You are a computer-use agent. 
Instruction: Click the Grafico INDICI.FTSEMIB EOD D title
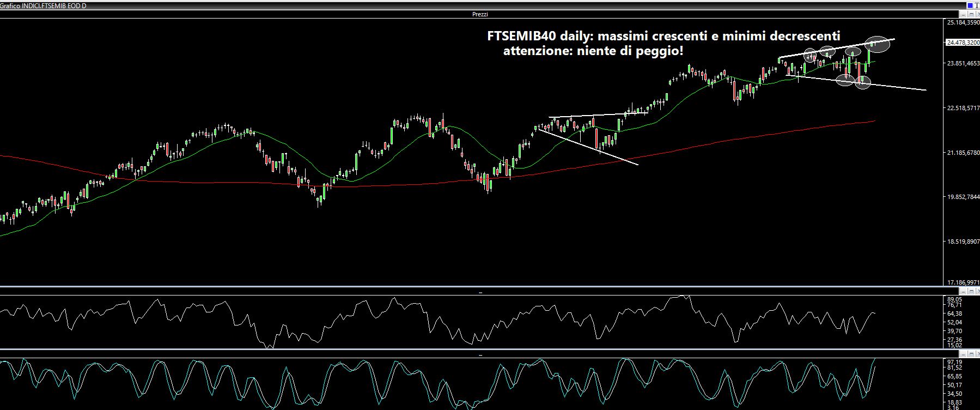pos(43,5)
